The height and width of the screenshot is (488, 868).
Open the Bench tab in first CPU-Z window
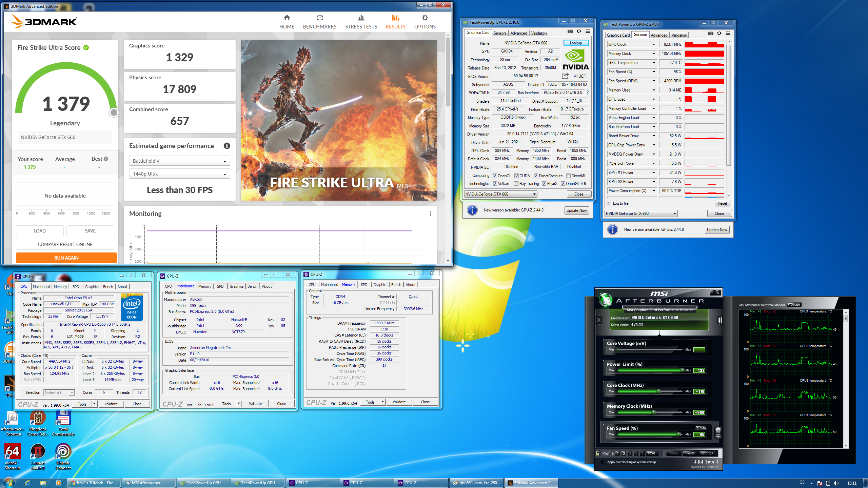pyautogui.click(x=108, y=287)
